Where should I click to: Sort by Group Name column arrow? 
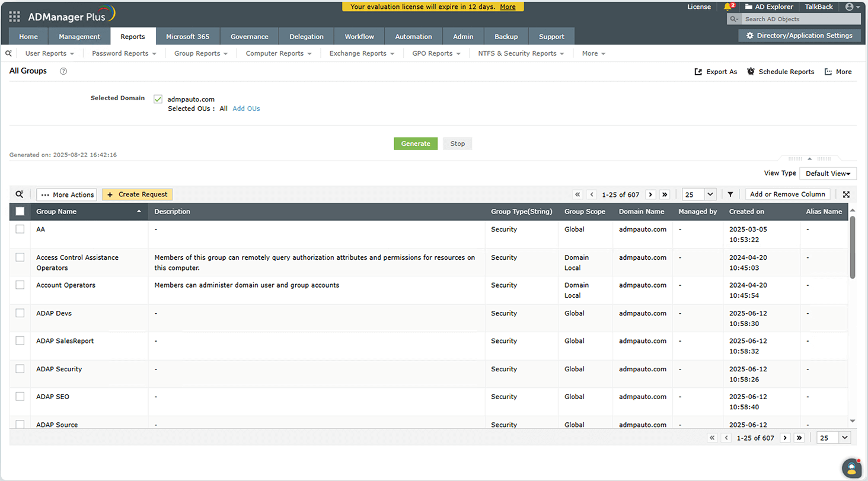[139, 212]
